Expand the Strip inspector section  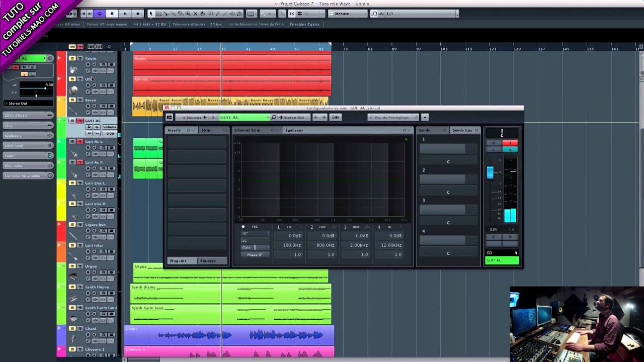point(28,125)
